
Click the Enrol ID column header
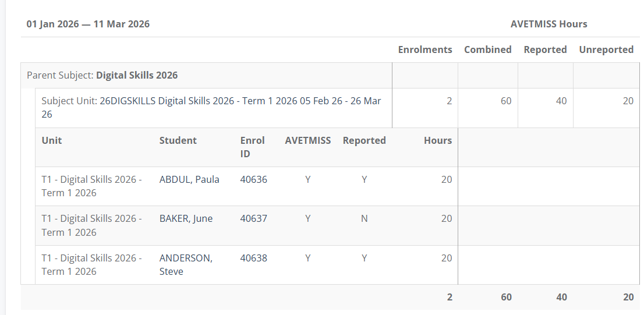(x=252, y=147)
